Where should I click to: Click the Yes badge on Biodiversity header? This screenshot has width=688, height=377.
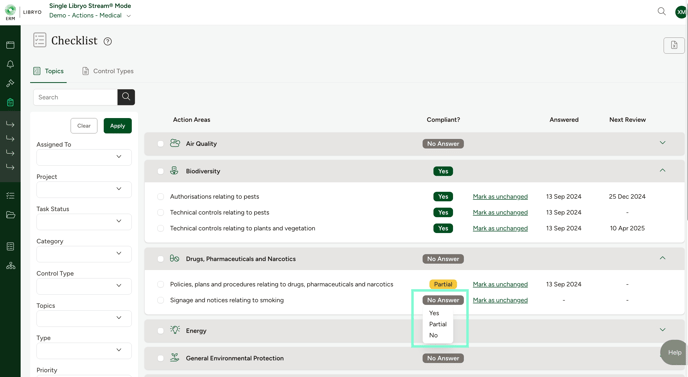[443, 171]
